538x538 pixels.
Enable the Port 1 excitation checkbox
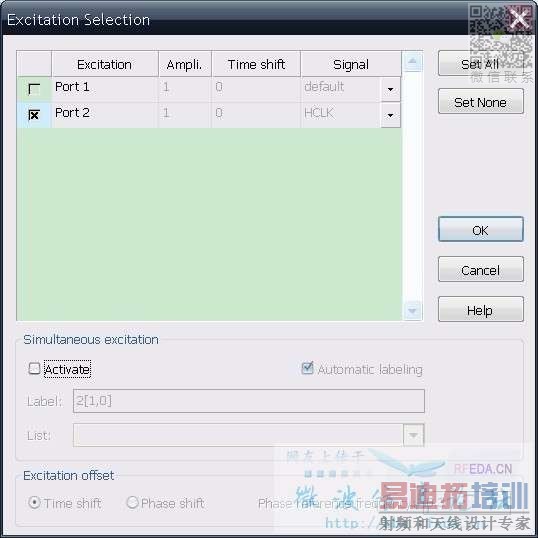tap(34, 89)
